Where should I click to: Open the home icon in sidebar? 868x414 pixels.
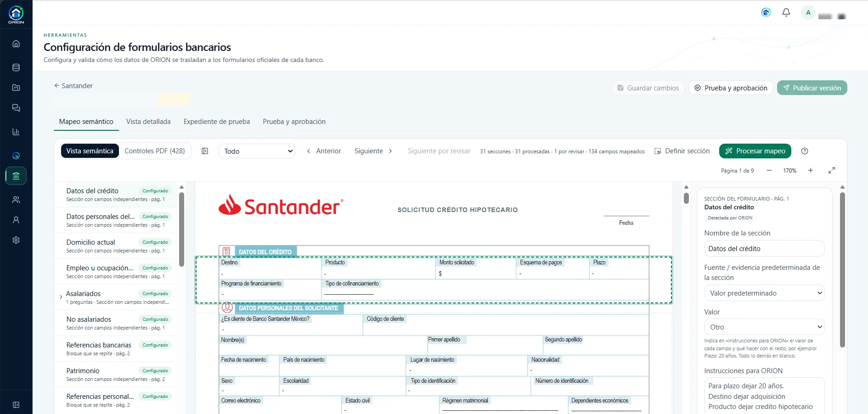coord(16,44)
